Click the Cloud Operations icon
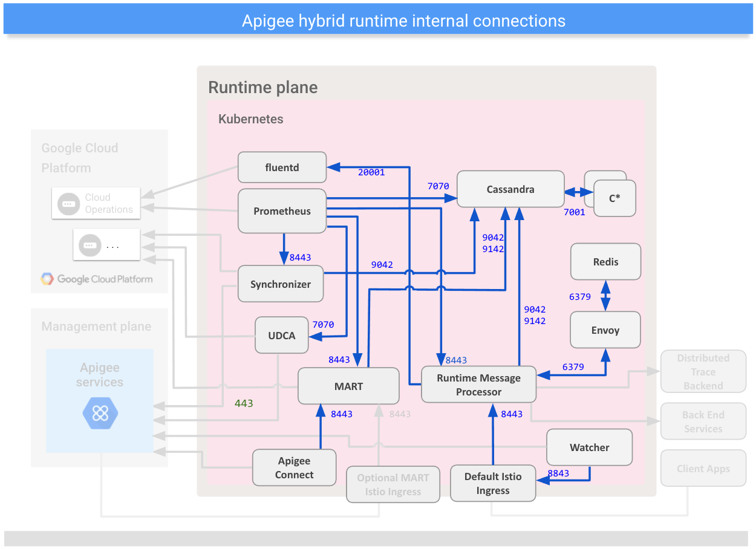Viewport: 756px width, 549px height. 68,203
